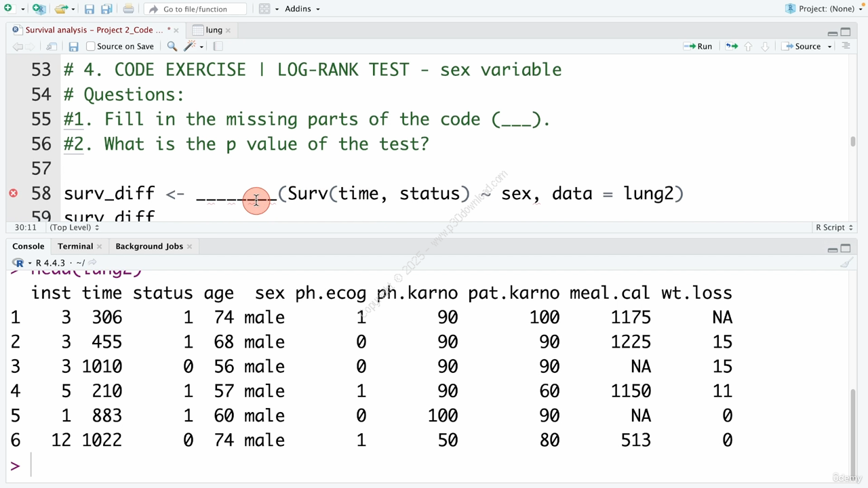Go to next section down arrow
The image size is (868, 488).
click(765, 46)
